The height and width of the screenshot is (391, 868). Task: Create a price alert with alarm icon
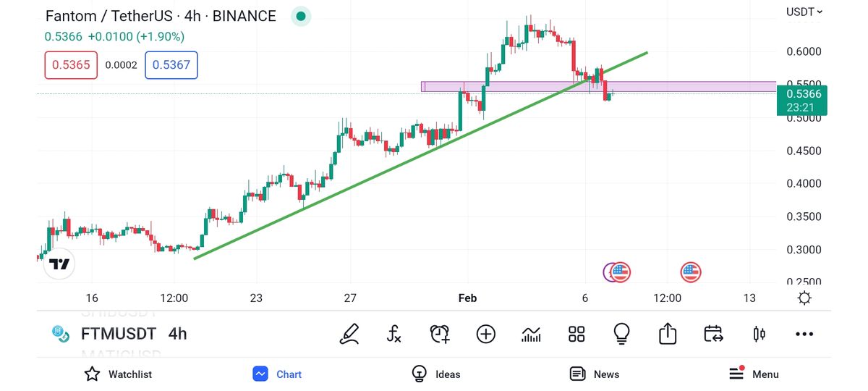440,334
